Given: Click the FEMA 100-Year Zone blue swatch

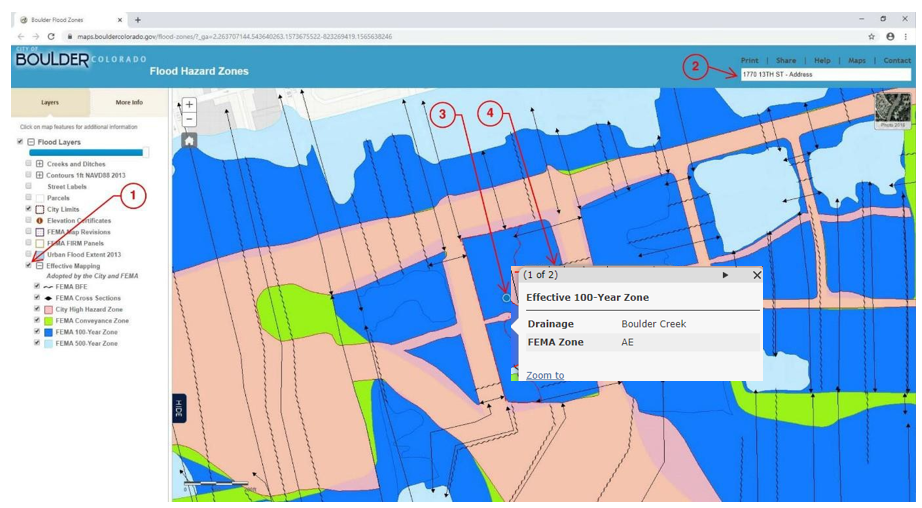Looking at the screenshot, I should (48, 332).
